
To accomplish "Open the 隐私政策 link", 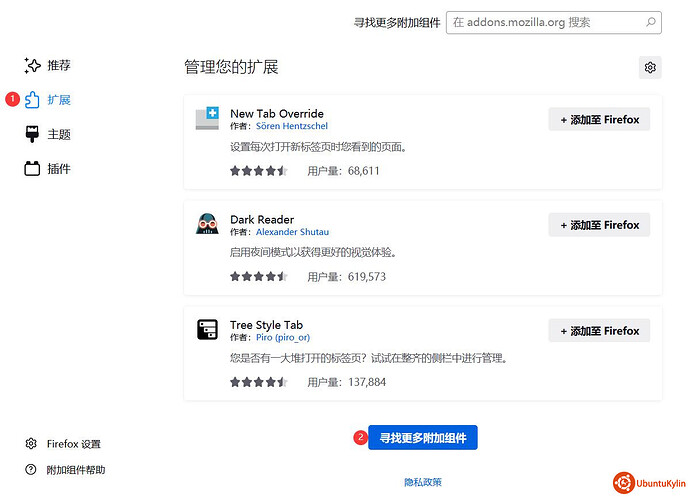I will coord(423,482).
